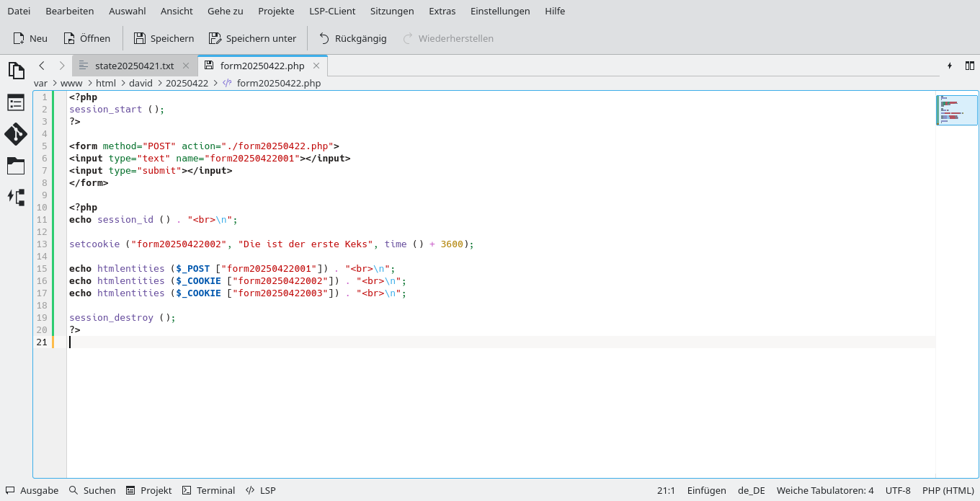This screenshot has width=980, height=501.
Task: Switch to the state20250421.txt tab
Action: click(x=133, y=65)
